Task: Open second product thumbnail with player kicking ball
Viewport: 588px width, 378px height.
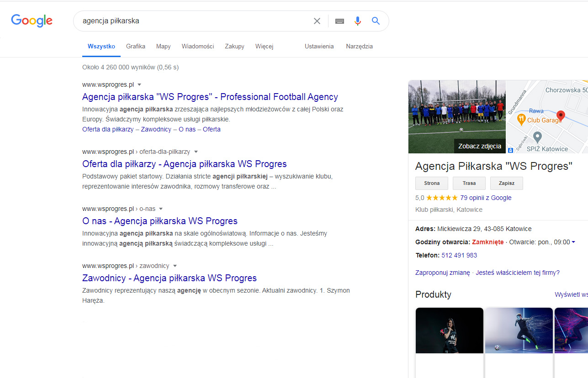Action: (x=519, y=331)
